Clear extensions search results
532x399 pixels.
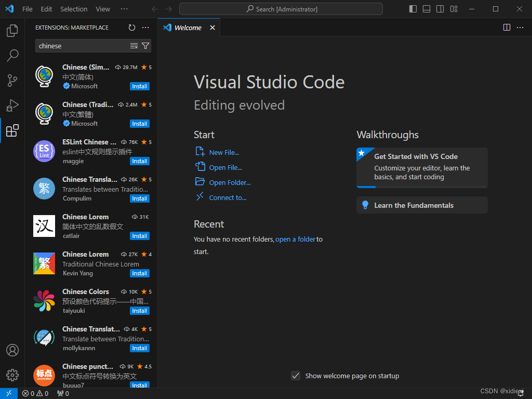[134, 46]
